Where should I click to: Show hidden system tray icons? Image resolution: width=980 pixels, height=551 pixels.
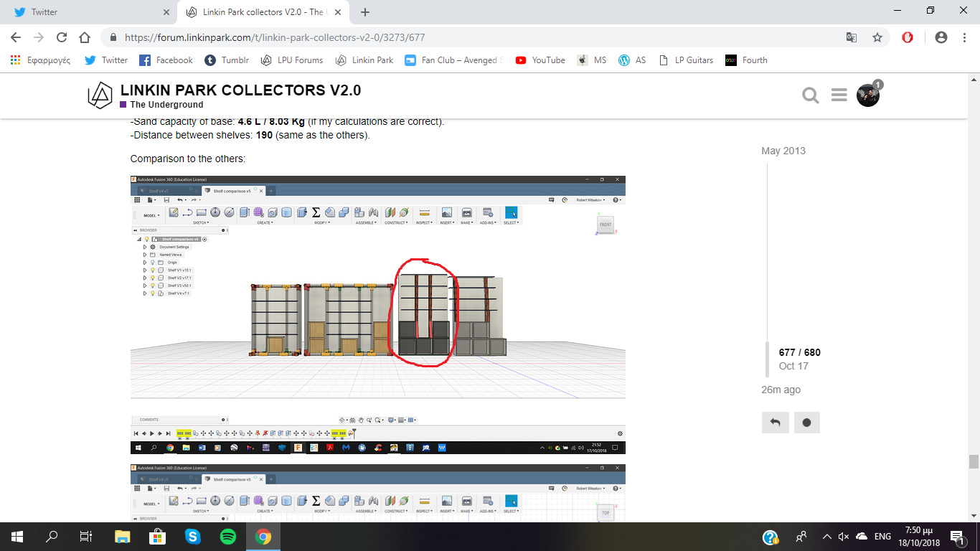[x=826, y=537]
